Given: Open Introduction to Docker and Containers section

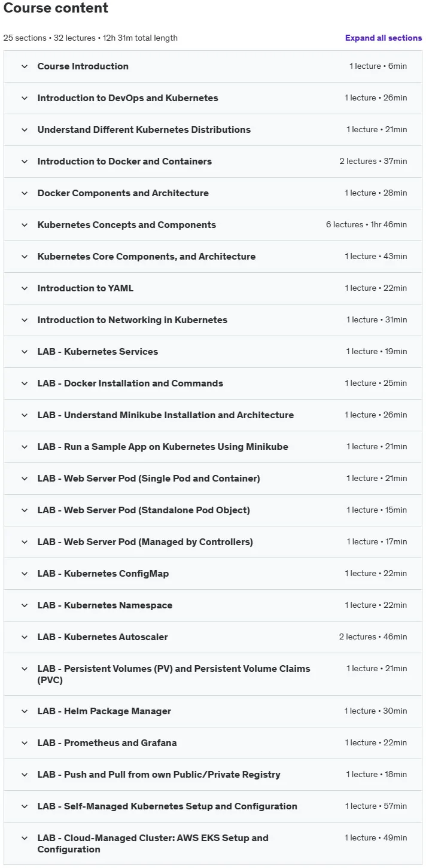Looking at the screenshot, I should click(x=213, y=162).
